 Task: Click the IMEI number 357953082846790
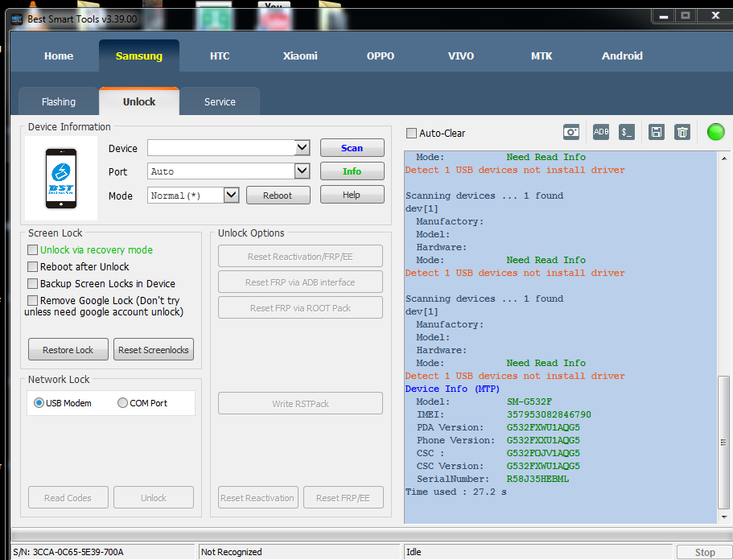(549, 414)
